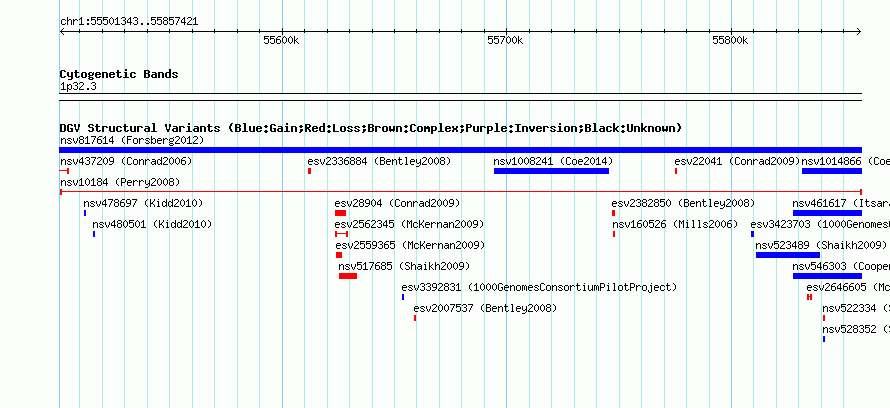Select the blue nsv1008241 gain bar
Image resolution: width=890 pixels, height=408 pixels.
[551, 171]
